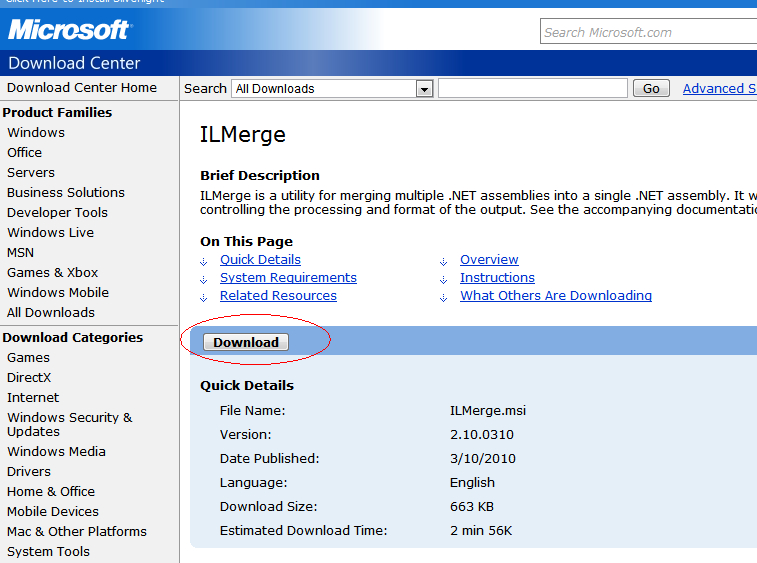
Task: Jump to What Others Are Downloading
Action: 556,296
